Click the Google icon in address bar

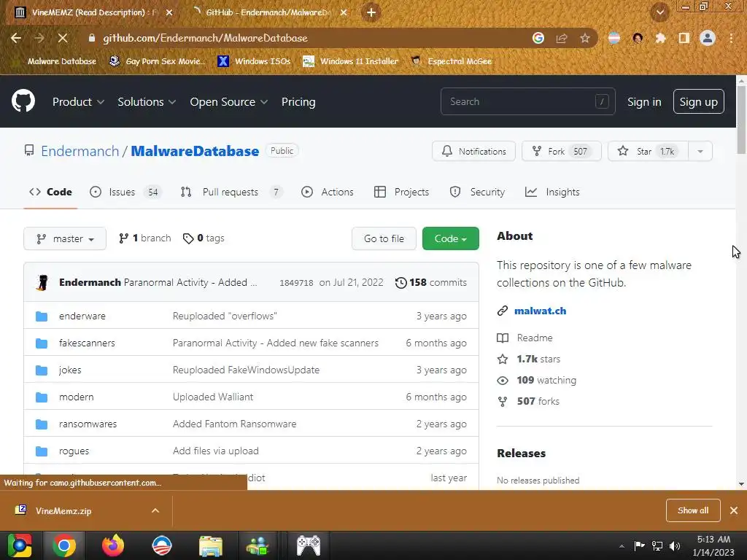[x=538, y=38]
